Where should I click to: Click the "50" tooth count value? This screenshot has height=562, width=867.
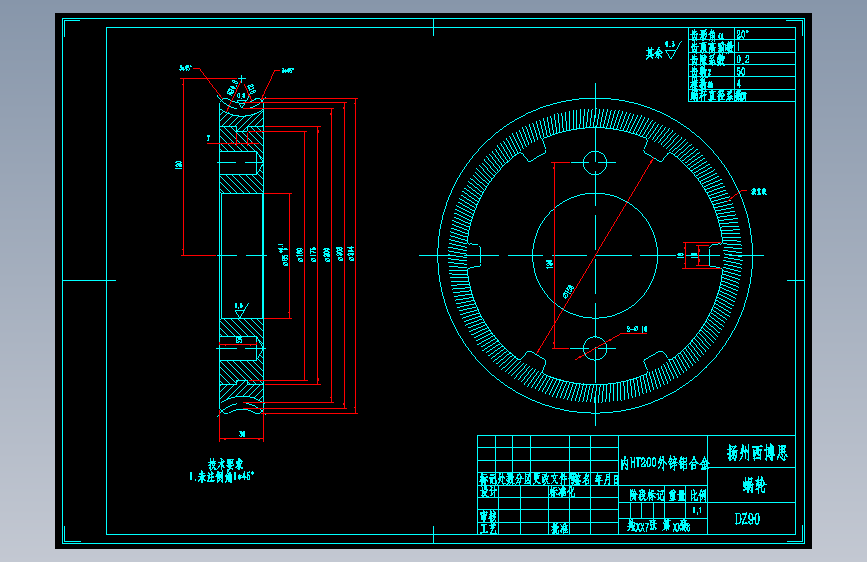pos(741,71)
